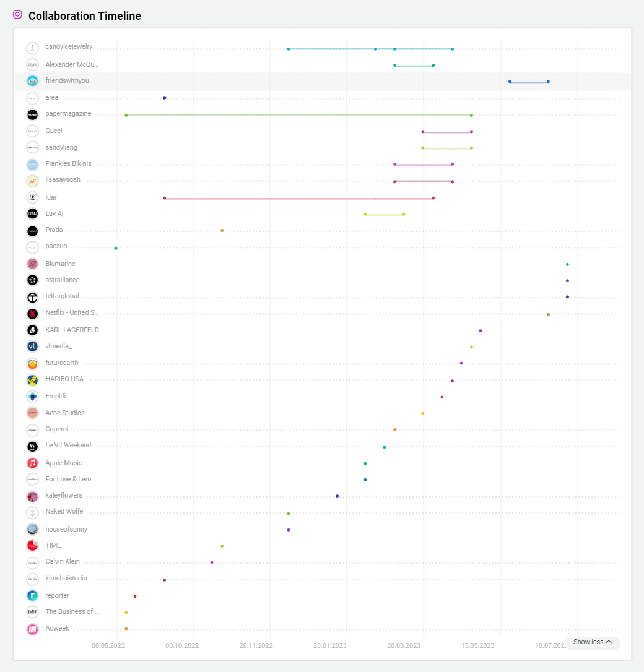644x672 pixels.
Task: Open the Prada profile icon
Action: tap(32, 230)
